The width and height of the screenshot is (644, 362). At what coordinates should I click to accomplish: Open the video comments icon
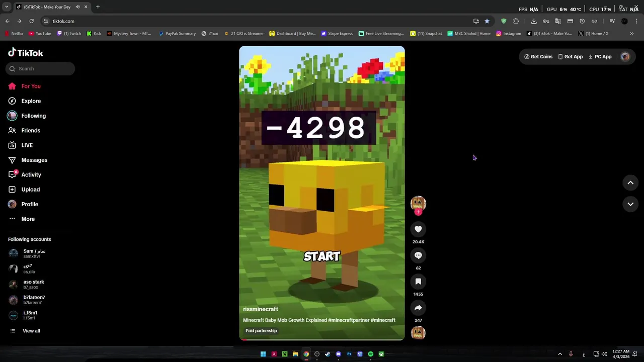(x=418, y=255)
